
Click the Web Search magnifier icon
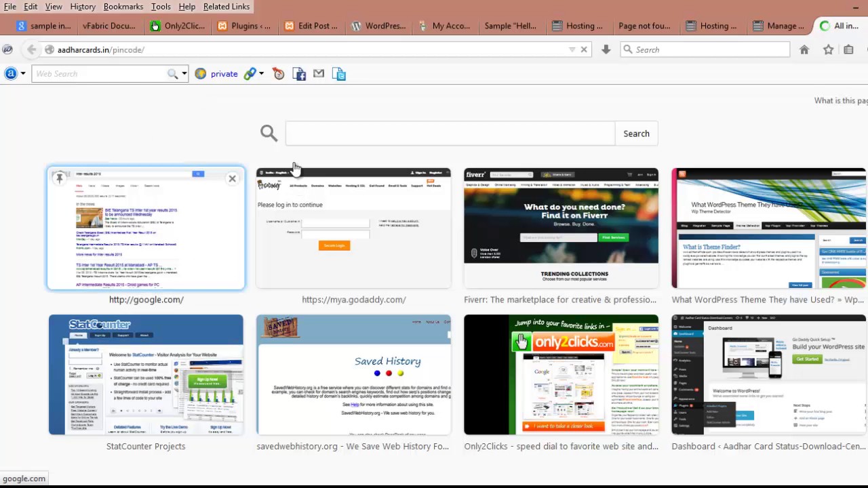coord(172,74)
